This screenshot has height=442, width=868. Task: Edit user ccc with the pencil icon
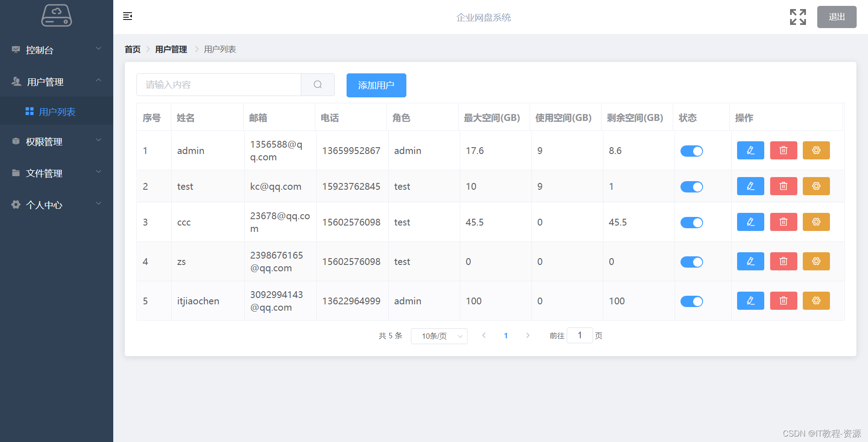pyautogui.click(x=750, y=222)
